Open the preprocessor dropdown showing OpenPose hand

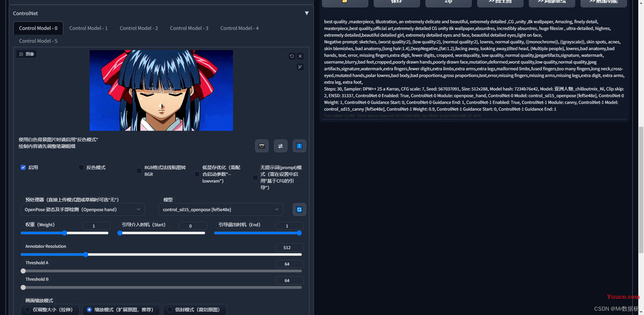(83, 209)
